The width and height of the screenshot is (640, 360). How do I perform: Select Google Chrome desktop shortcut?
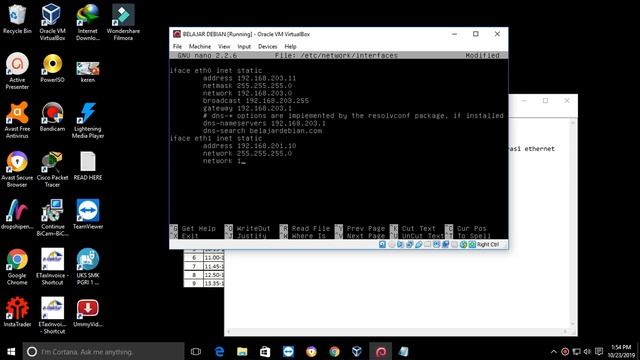click(17, 267)
